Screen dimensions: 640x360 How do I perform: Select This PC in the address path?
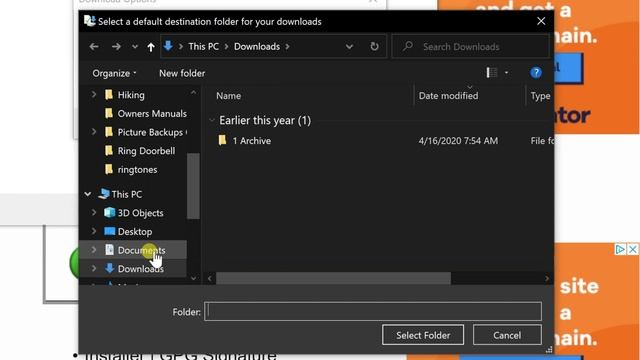tap(203, 47)
